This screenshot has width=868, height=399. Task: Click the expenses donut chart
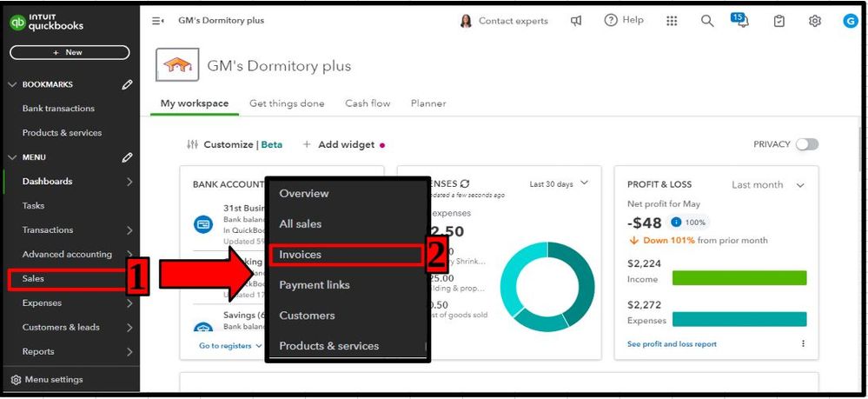(x=547, y=287)
